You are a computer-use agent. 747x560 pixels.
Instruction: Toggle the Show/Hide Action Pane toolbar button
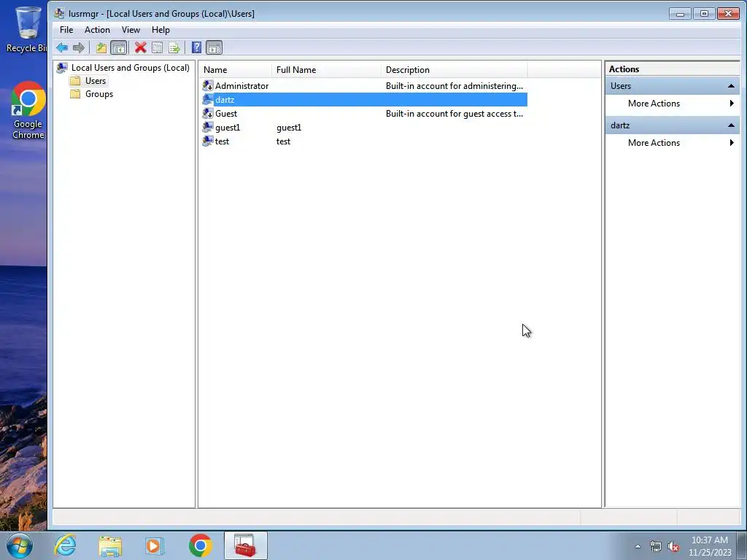pos(214,47)
